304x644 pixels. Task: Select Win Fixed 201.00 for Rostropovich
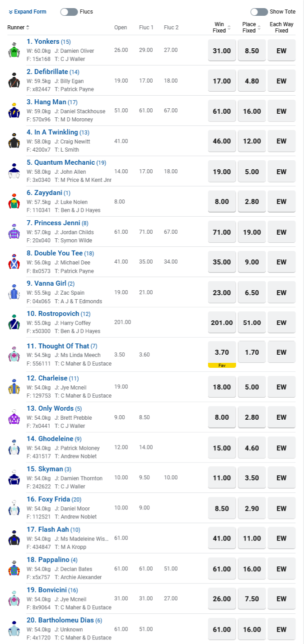point(222,323)
